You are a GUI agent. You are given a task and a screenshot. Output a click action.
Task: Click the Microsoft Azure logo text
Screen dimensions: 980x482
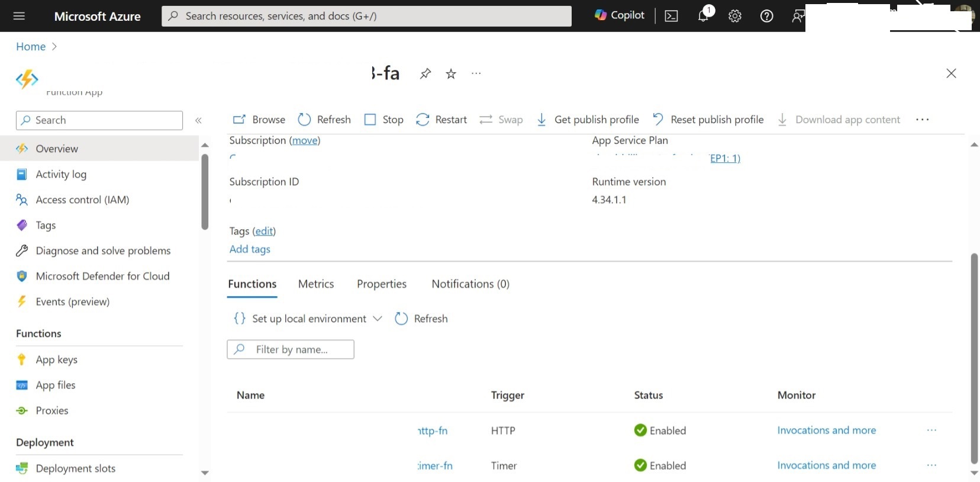tap(98, 17)
